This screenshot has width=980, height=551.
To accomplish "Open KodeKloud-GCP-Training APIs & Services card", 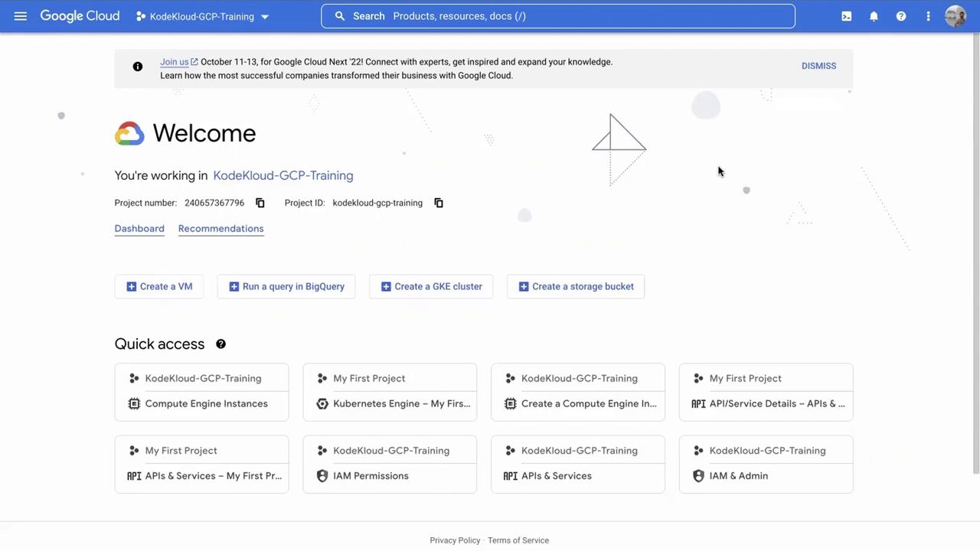I will point(578,465).
